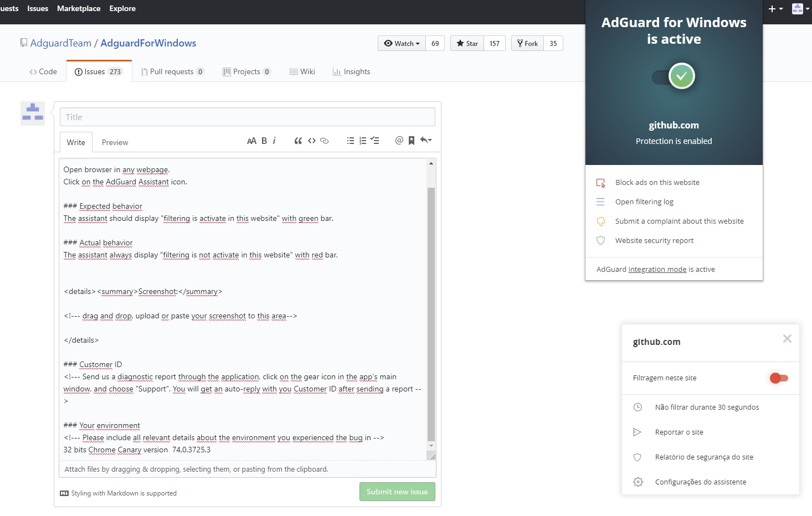The height and width of the screenshot is (516, 812).
Task: Open Configurações do assistente
Action: coord(701,482)
